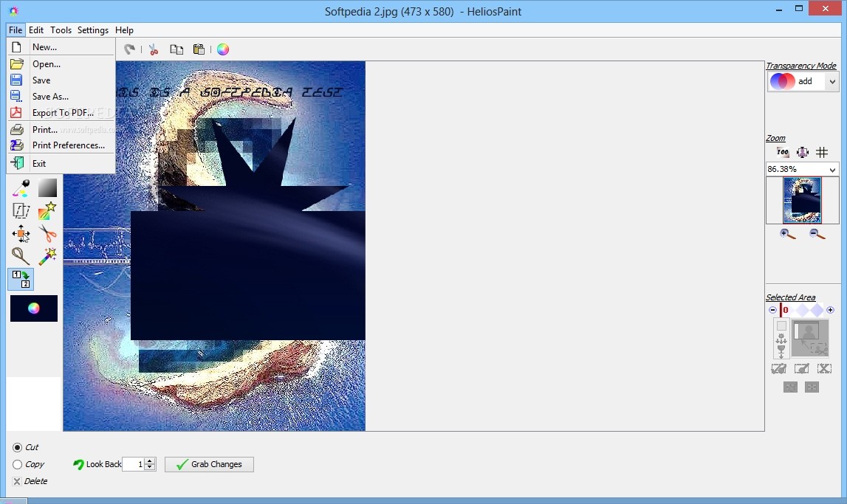Select the skew/perspective selection tool
The width and height of the screenshot is (847, 504).
[21, 211]
